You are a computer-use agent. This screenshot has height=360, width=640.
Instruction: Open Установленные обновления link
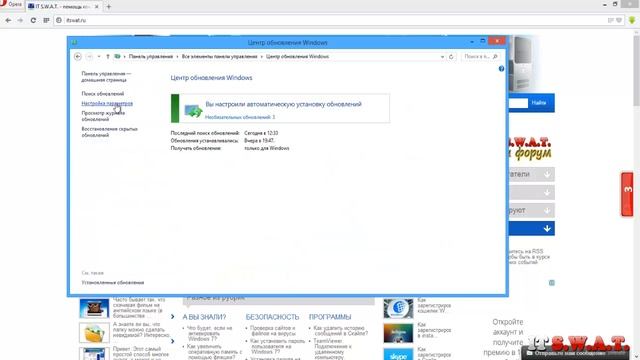tap(113, 282)
